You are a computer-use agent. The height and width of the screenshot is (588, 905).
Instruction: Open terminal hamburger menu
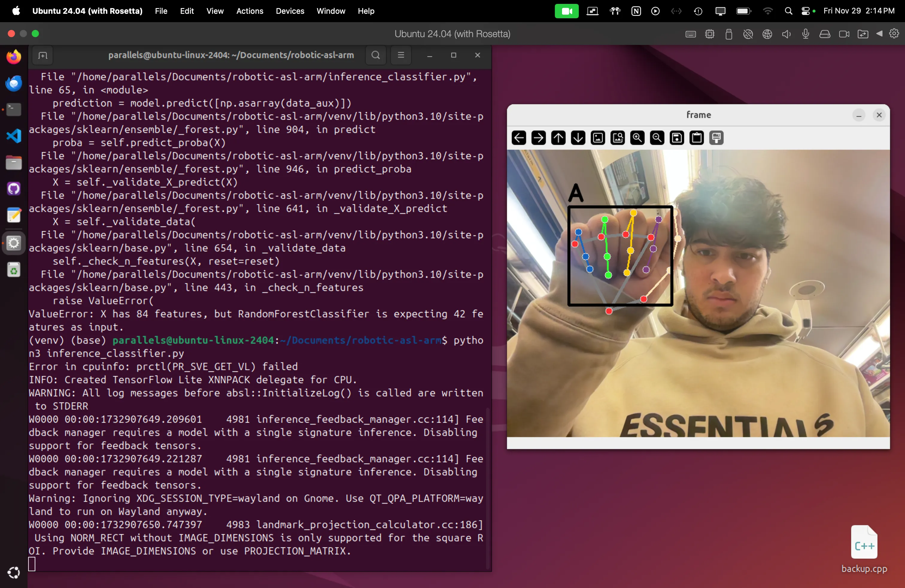pos(401,55)
